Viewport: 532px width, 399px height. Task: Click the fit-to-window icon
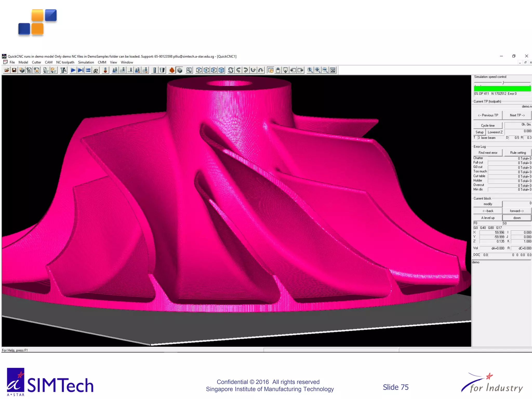pyautogui.click(x=333, y=70)
